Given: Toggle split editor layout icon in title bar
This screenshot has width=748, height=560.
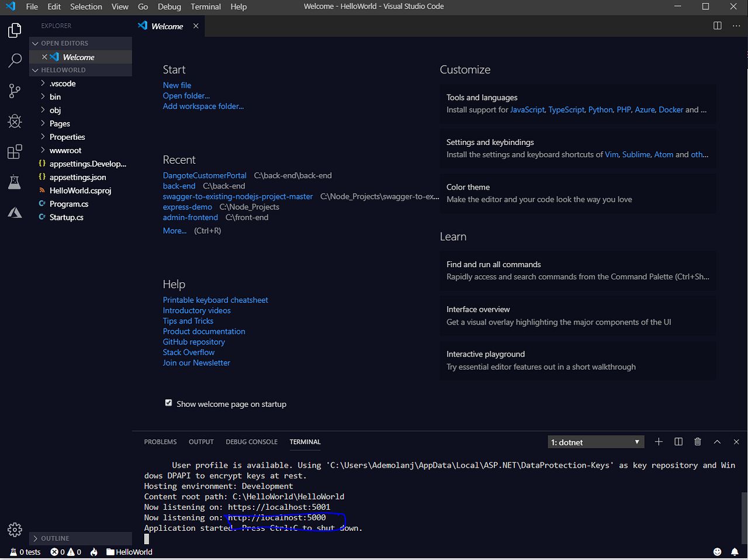Looking at the screenshot, I should point(717,26).
